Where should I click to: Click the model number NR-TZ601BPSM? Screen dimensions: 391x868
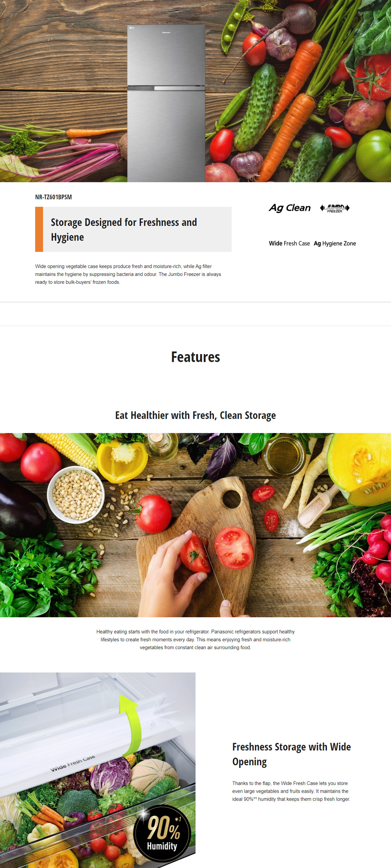click(x=53, y=197)
